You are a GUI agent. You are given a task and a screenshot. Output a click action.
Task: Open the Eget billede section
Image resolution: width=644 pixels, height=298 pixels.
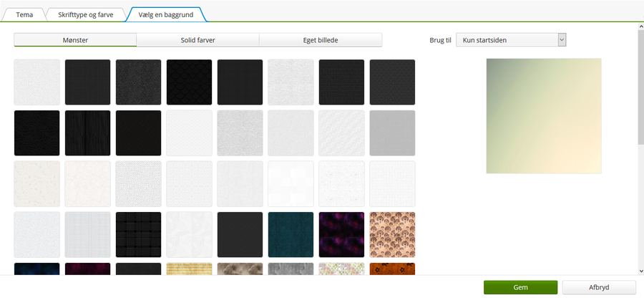321,40
